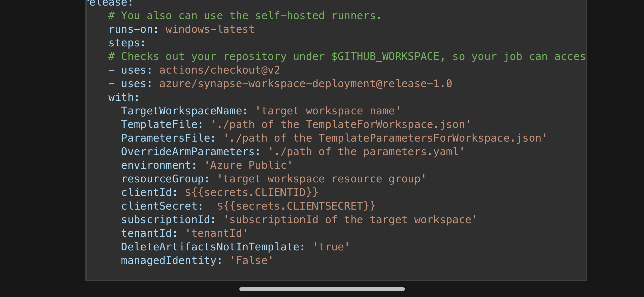Click the 'windows-latest' value in runs-on line

[210, 29]
